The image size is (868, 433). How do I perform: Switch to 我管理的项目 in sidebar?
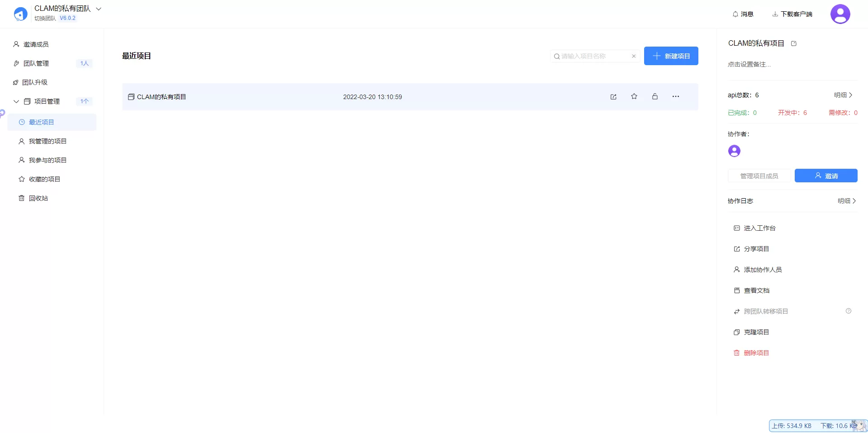[47, 141]
